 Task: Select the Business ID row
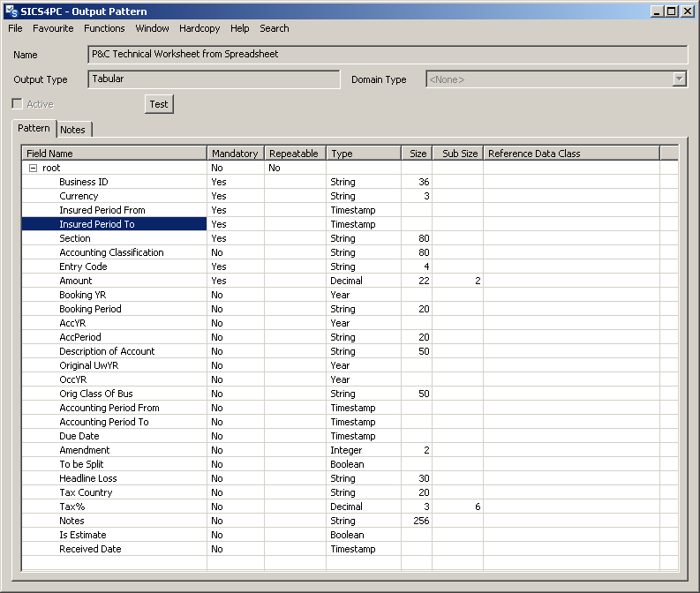(84, 182)
